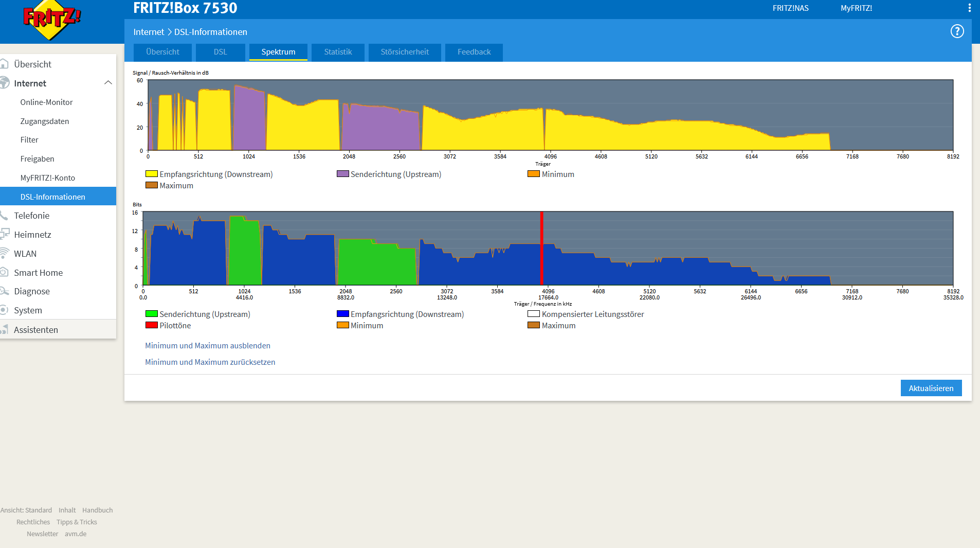Viewport: 980px width, 548px height.
Task: Open the help question mark icon
Action: 957,31
